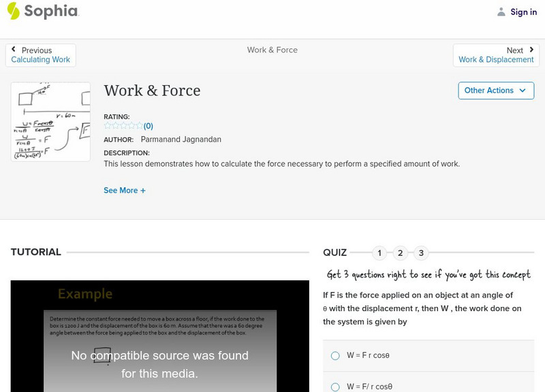Click the Sign in link

pos(523,12)
